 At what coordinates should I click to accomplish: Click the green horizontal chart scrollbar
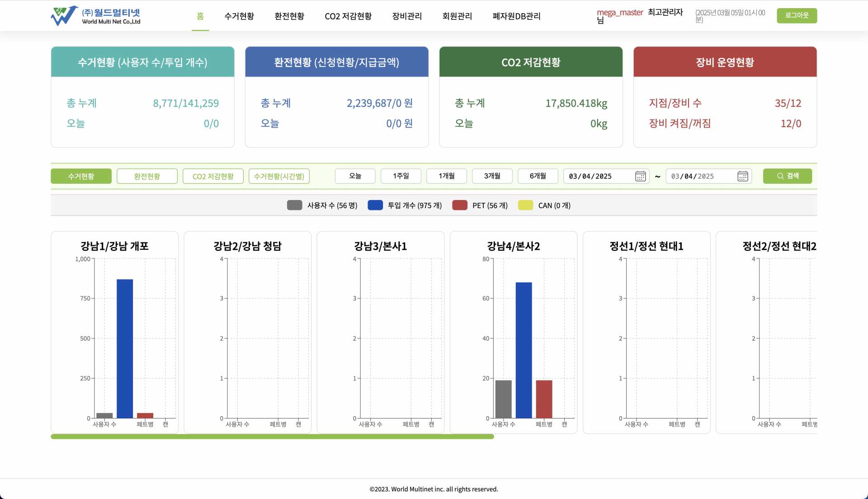pyautogui.click(x=272, y=437)
